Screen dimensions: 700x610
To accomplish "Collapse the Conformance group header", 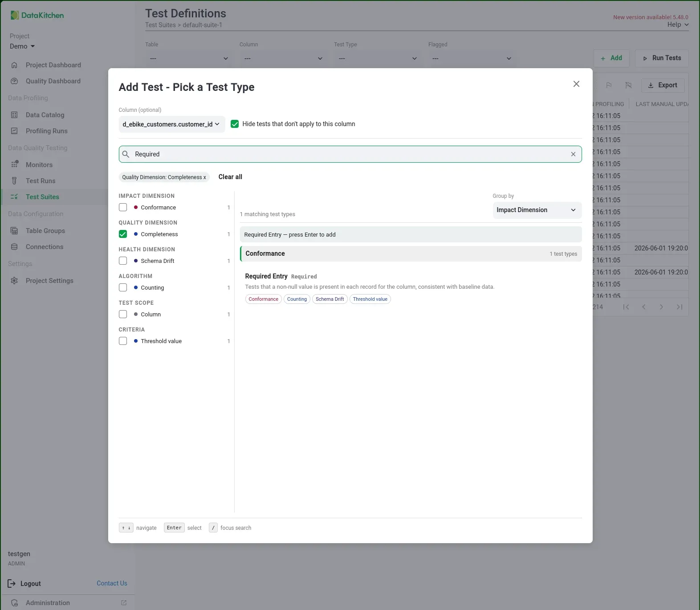I will (411, 254).
